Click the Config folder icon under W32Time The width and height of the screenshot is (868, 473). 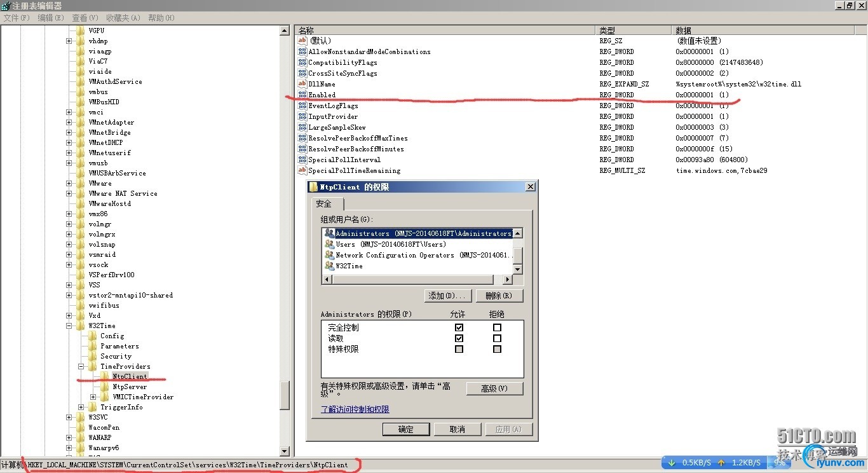pyautogui.click(x=92, y=336)
